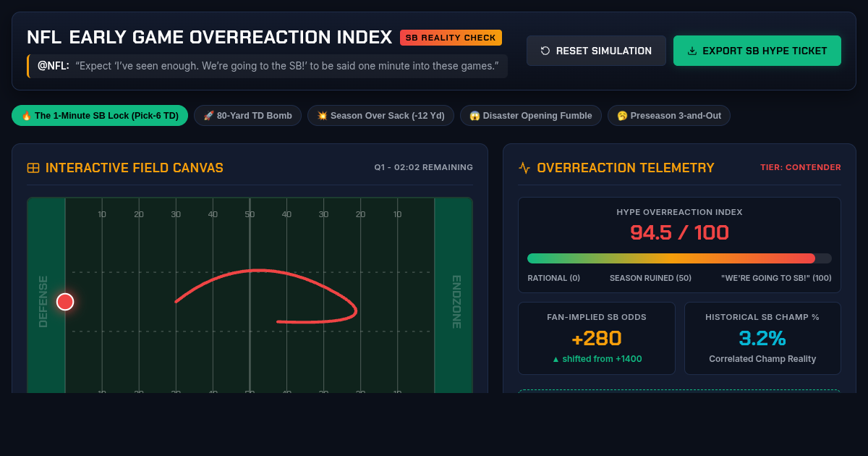Image resolution: width=868 pixels, height=456 pixels.
Task: Click the Fan-Implied SB Odds label
Action: click(x=597, y=317)
